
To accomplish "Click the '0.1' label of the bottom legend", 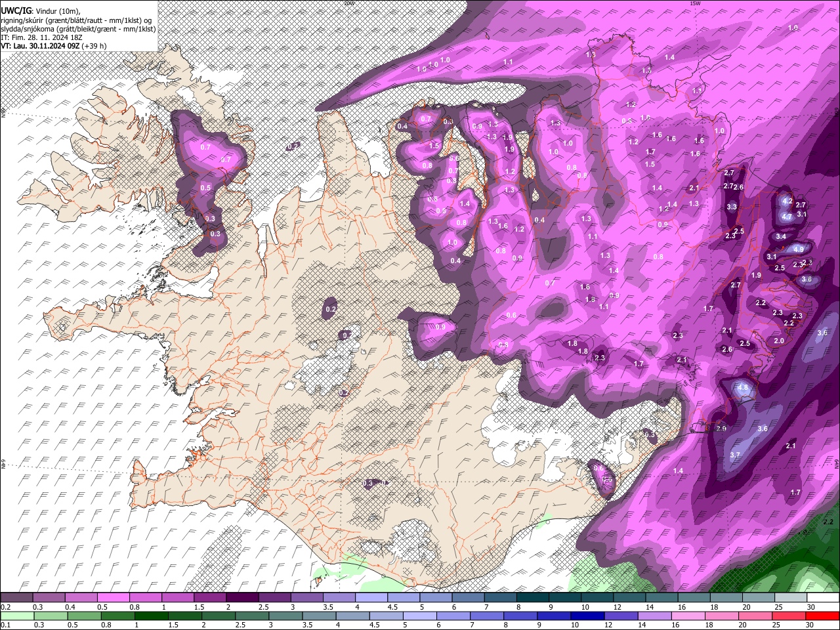I will [x=6, y=625].
